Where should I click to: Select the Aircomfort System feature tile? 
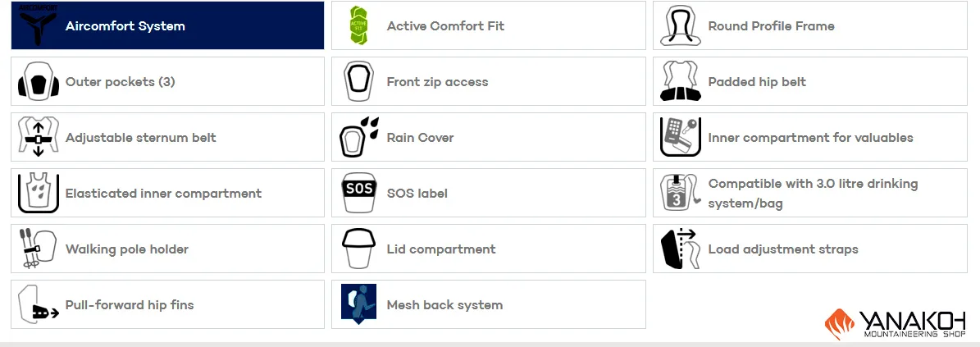[167, 25]
